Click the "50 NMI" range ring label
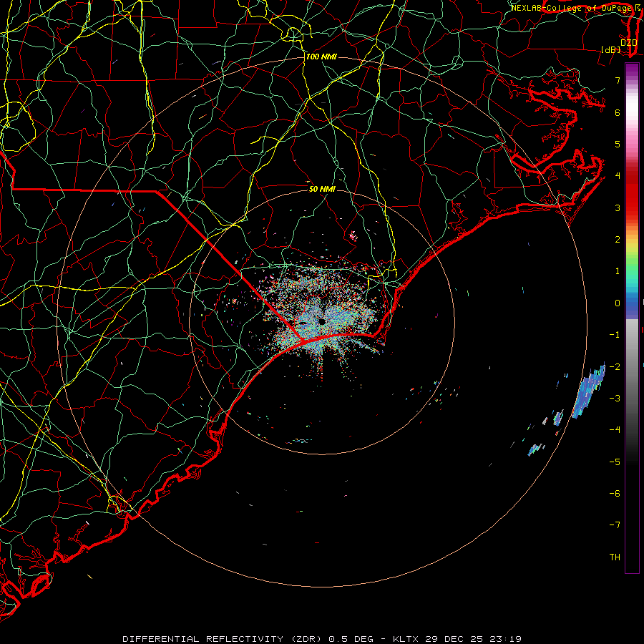The image size is (644, 644). pyautogui.click(x=322, y=189)
